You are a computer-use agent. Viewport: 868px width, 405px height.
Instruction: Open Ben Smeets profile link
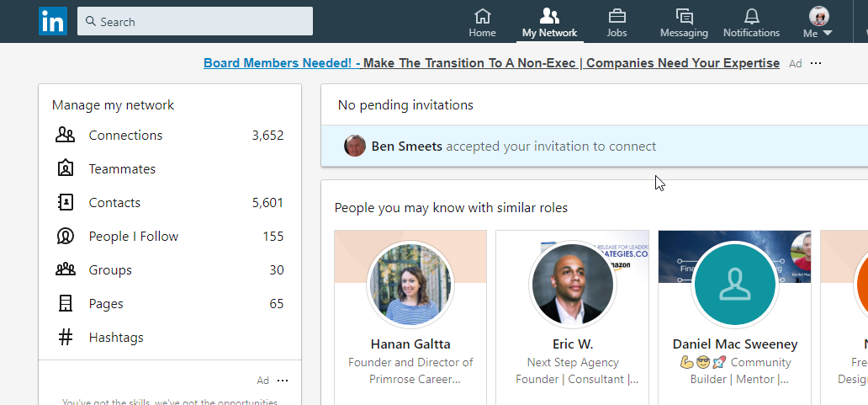tap(407, 147)
